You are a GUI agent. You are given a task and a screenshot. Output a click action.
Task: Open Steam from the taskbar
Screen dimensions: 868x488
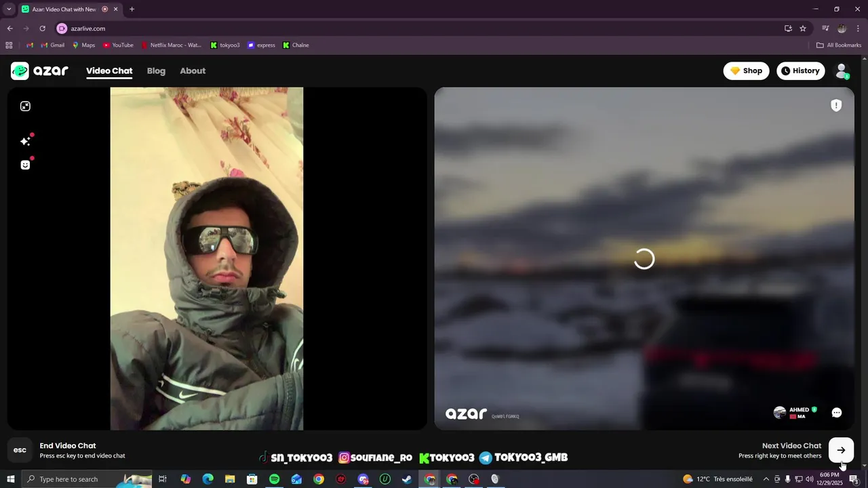[407, 479]
